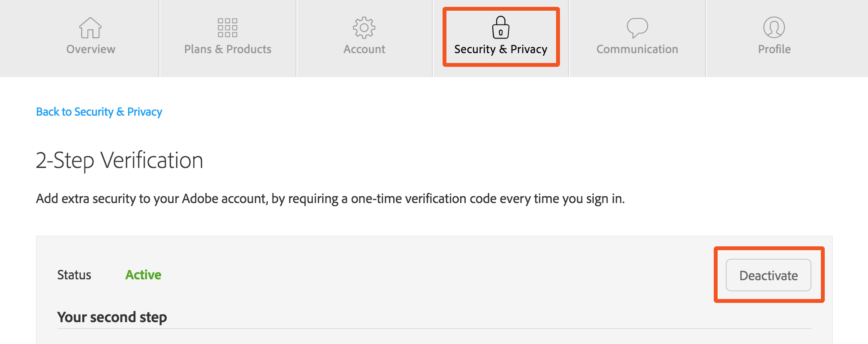This screenshot has width=868, height=344.
Task: Click the Overview house icon
Action: click(x=90, y=28)
